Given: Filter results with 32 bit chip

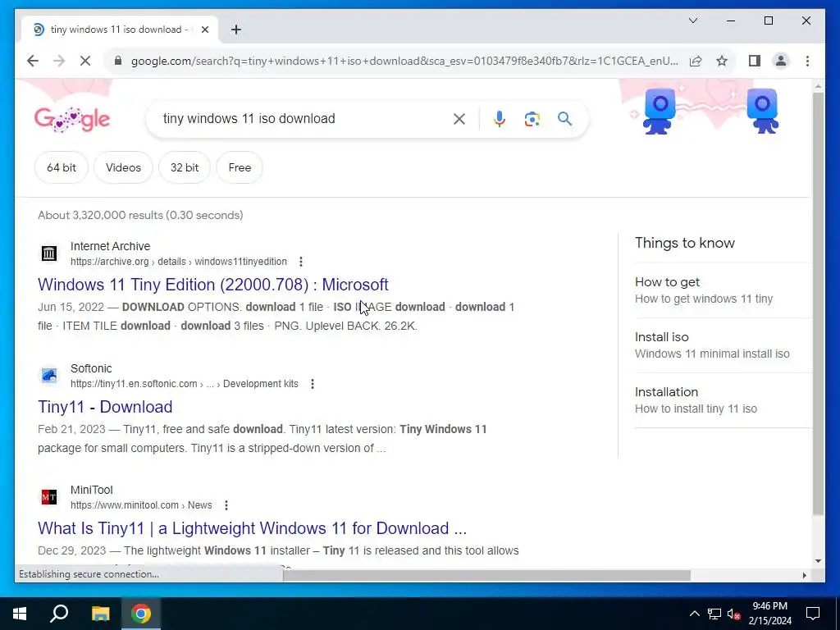Looking at the screenshot, I should (185, 167).
